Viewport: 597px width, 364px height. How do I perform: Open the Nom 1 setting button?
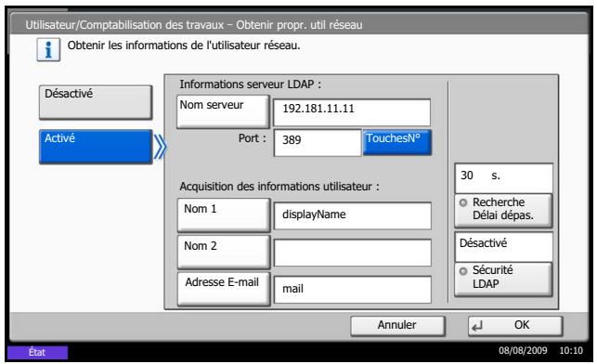[x=224, y=214]
